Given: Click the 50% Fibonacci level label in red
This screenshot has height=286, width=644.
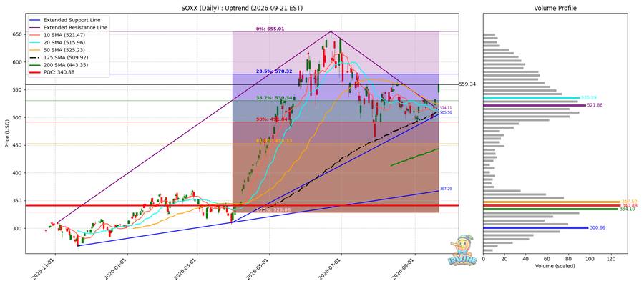Looking at the screenshot, I should click(273, 119).
